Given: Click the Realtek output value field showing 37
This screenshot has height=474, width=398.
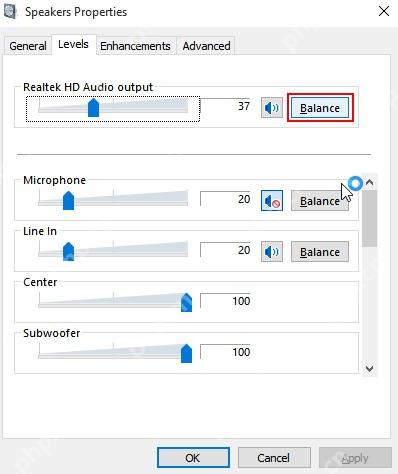Looking at the screenshot, I should point(225,106).
